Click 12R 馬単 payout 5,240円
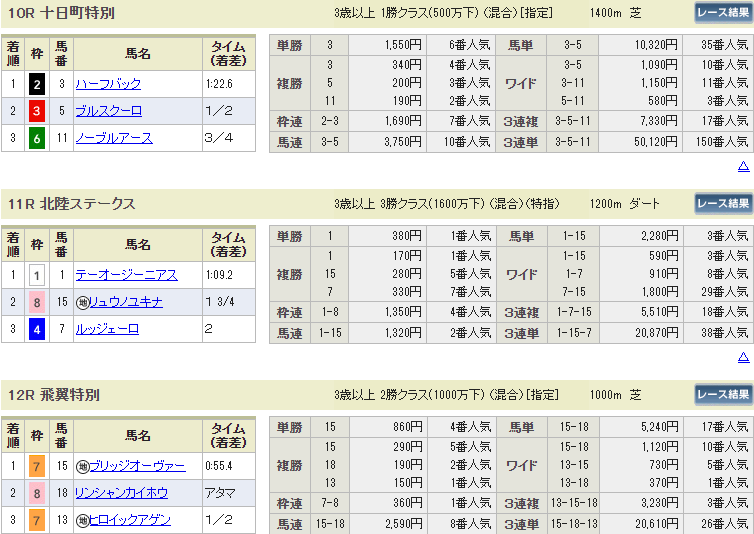 (x=660, y=427)
